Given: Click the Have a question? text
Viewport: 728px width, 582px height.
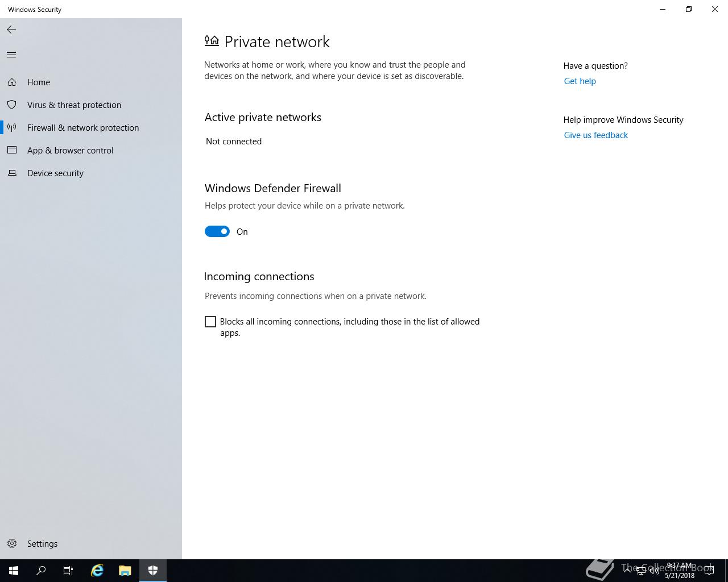Looking at the screenshot, I should click(595, 66).
